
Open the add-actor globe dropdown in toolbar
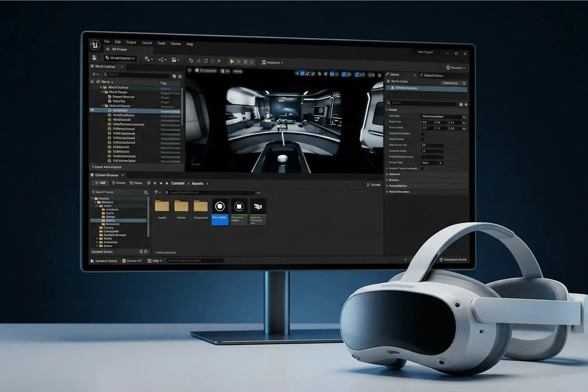point(149,59)
